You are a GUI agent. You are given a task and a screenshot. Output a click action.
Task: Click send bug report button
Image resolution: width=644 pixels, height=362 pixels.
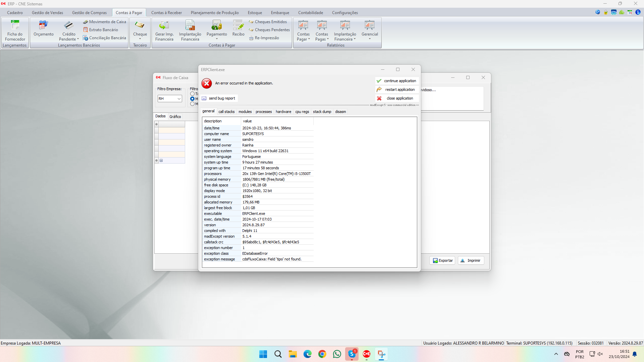[x=219, y=98]
